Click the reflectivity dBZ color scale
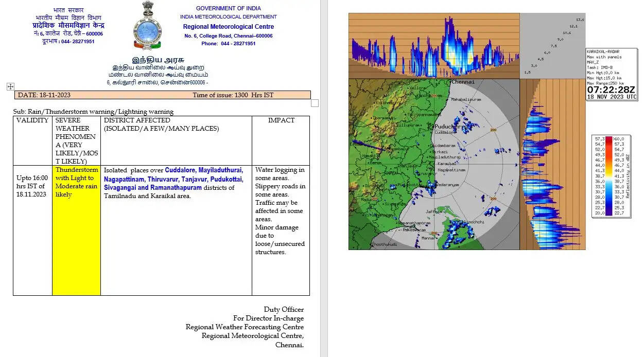The height and width of the screenshot is (357, 644). coord(611,176)
